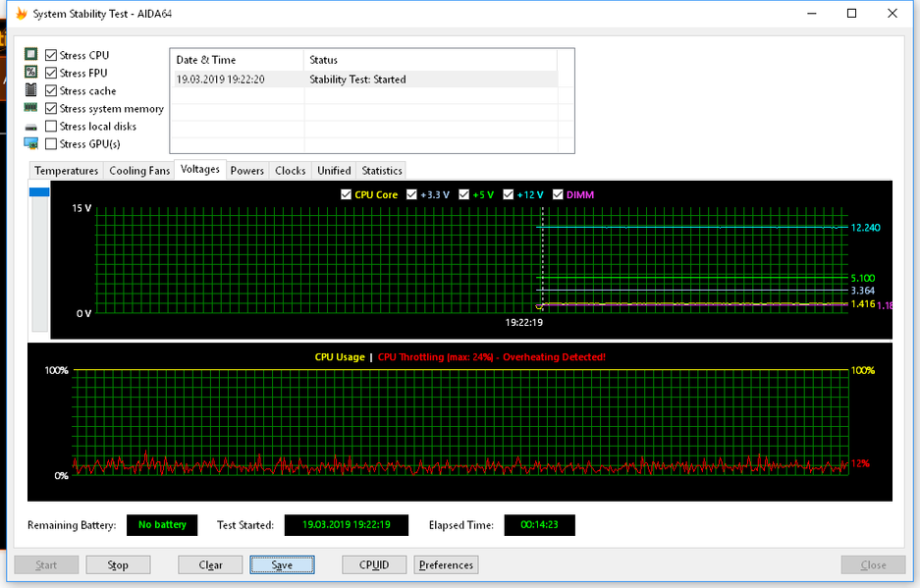
Task: Click the monitor icon beside Stress GPU(s)
Action: pyautogui.click(x=31, y=143)
